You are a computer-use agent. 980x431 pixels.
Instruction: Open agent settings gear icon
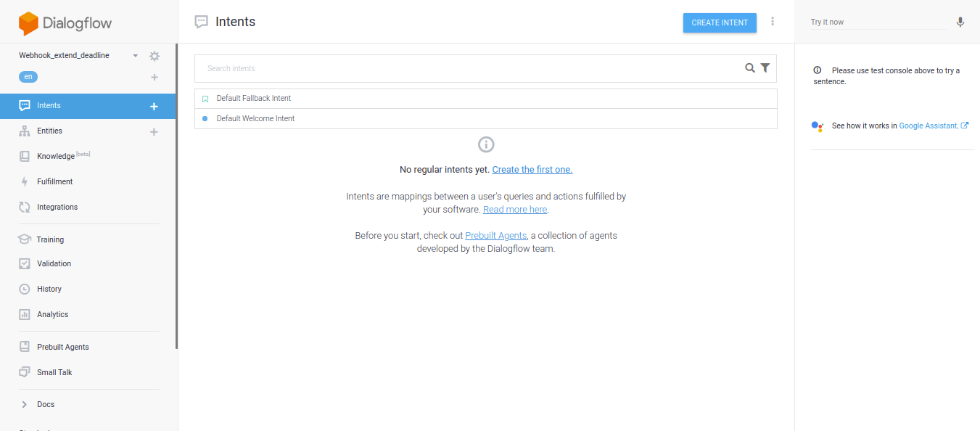click(x=154, y=56)
